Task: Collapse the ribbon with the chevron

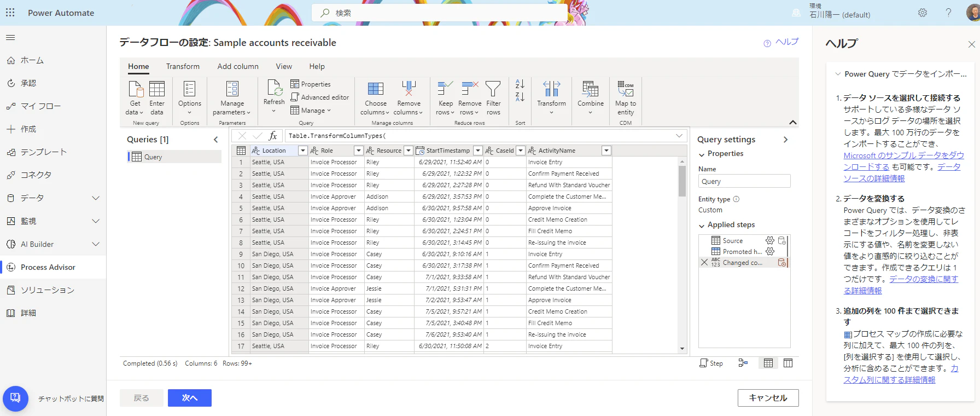Action: coord(793,122)
